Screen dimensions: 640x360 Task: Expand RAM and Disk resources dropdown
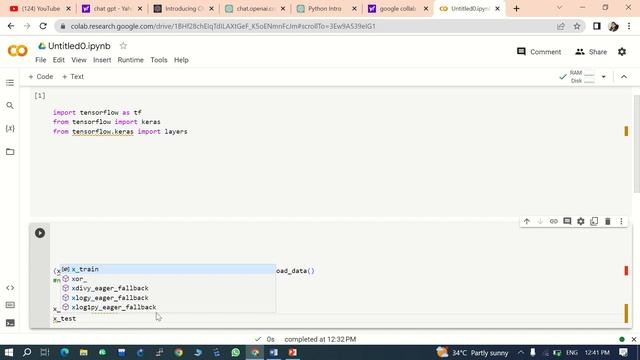pos(603,77)
